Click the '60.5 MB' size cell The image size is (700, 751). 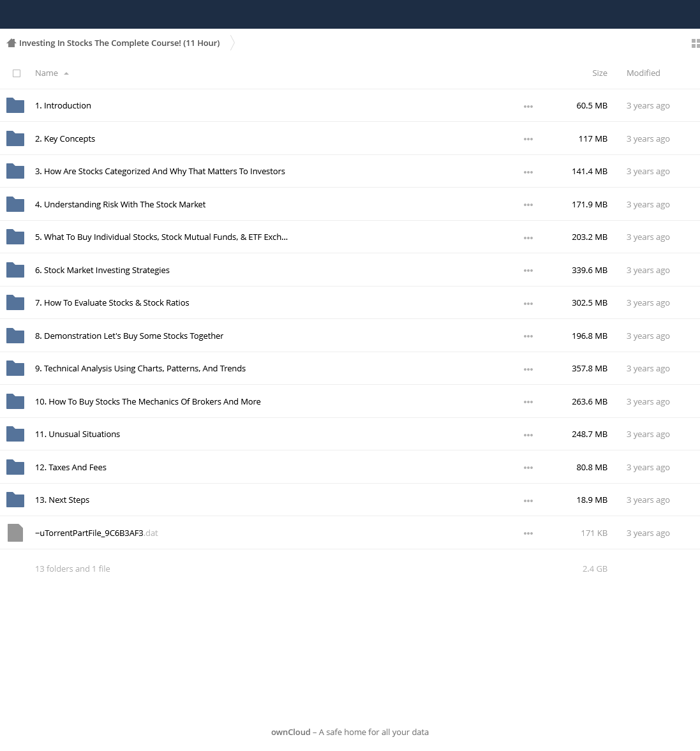pyautogui.click(x=592, y=105)
